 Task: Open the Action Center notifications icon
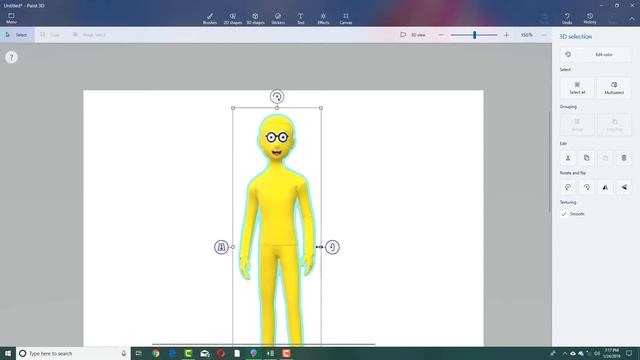point(629,353)
